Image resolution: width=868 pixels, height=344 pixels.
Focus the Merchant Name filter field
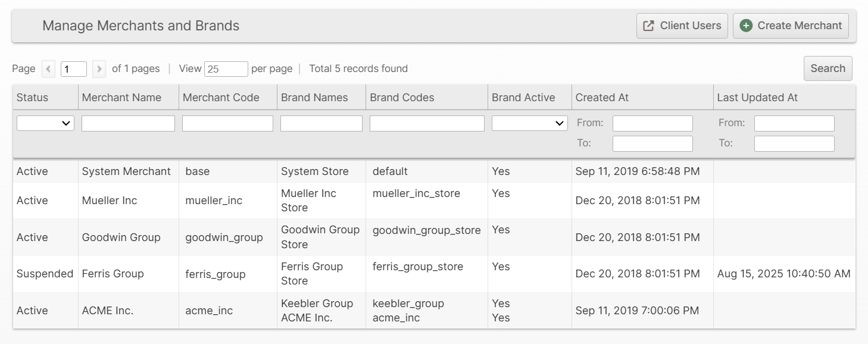128,123
